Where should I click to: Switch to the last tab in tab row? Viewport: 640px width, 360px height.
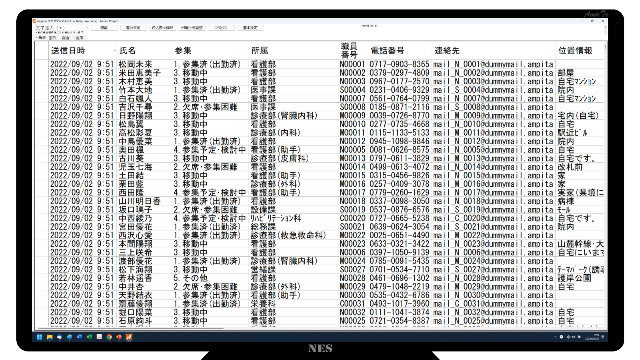click(x=80, y=38)
